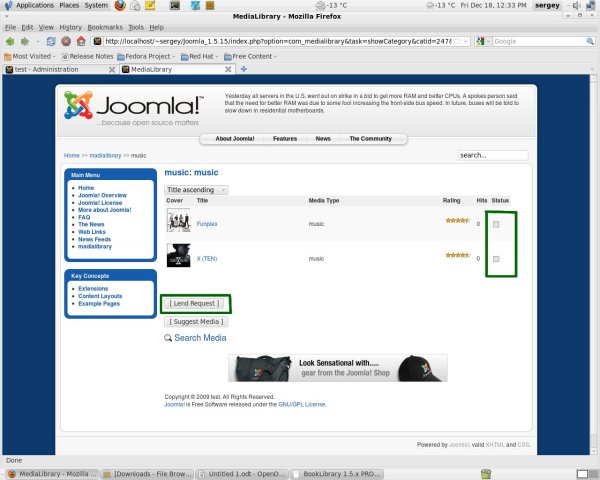Image resolution: width=600 pixels, height=480 pixels.
Task: Open the Extensions key concepts link
Action: [93, 289]
